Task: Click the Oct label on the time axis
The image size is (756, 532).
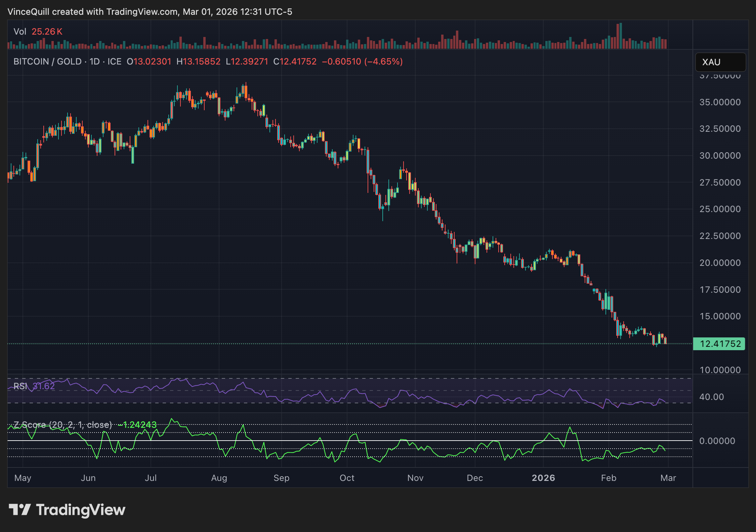Action: click(347, 478)
